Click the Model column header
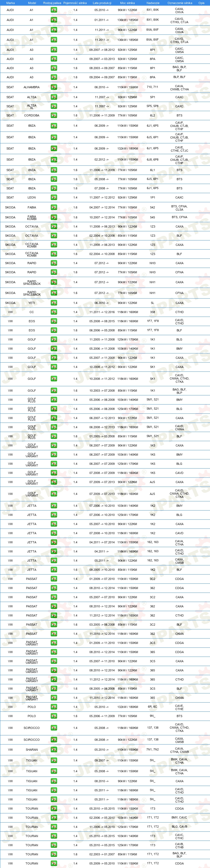 (32, 3)
